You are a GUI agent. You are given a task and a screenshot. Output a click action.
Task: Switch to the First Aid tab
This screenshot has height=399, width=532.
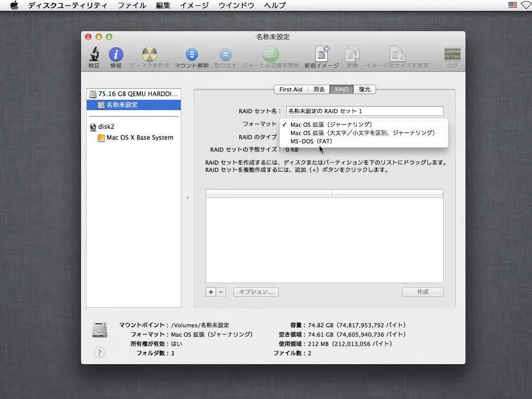[291, 89]
